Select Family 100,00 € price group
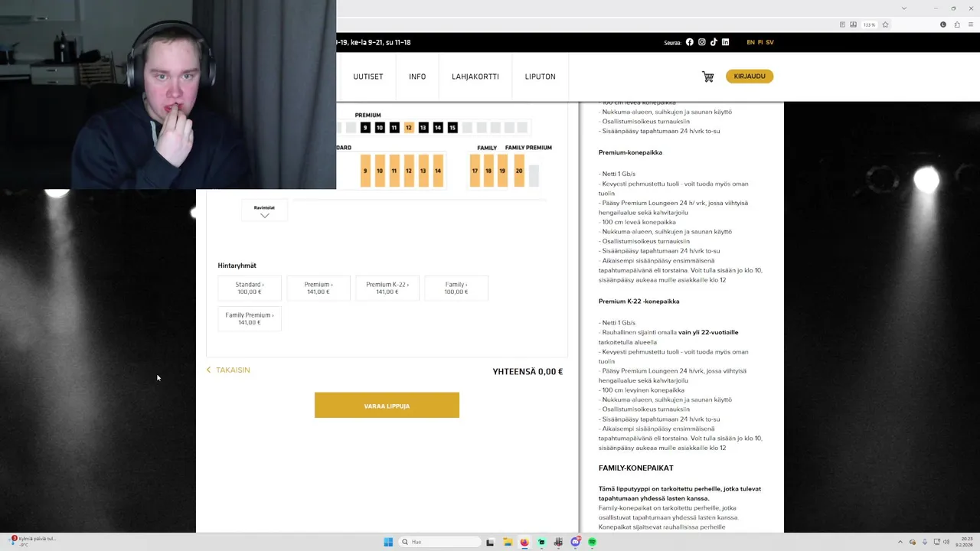Screen dimensions: 980x551 coord(456,288)
